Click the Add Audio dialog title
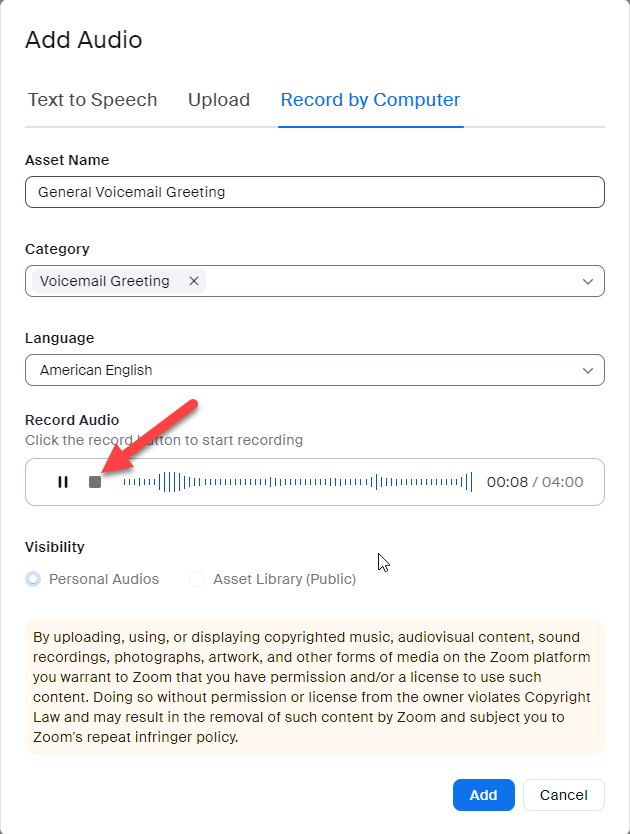Viewport: 630px width, 834px height. click(x=84, y=40)
